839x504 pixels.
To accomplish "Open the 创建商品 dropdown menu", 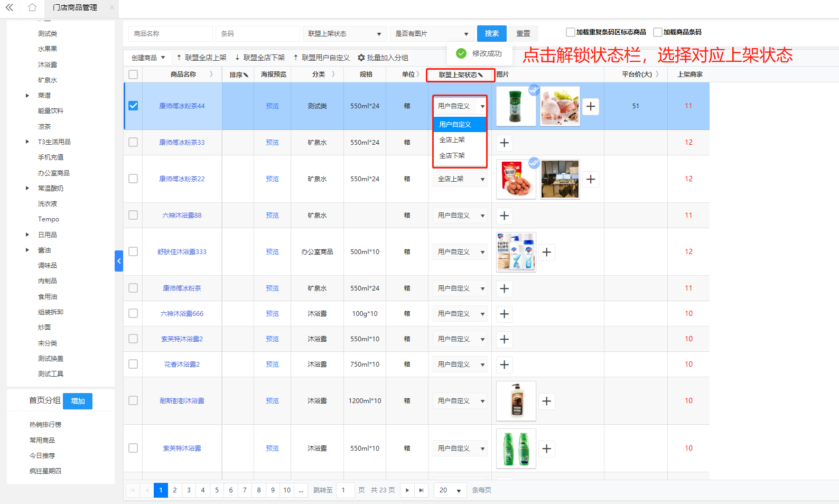I will click(x=148, y=58).
